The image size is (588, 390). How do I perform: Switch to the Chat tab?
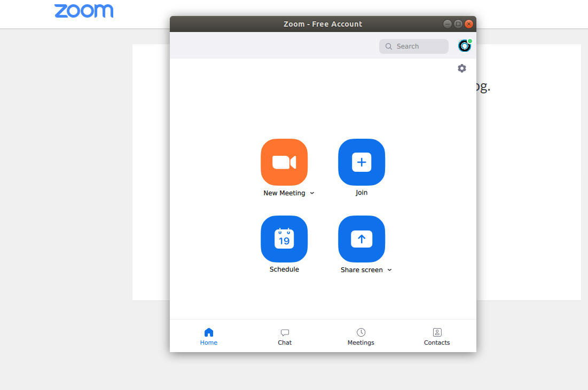pos(285,337)
